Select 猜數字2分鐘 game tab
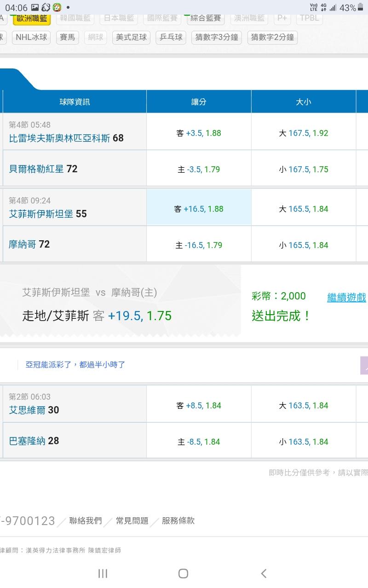Viewport: 368px width, 588px height. tap(272, 37)
